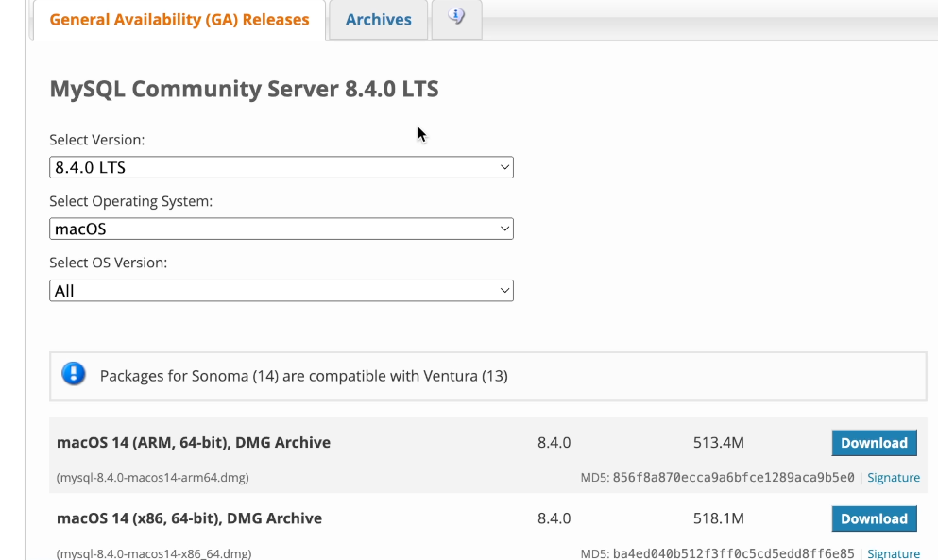Download the macOS 14 ARM 64-bit DMG Archive
The height and width of the screenshot is (560, 938).
[x=874, y=443]
